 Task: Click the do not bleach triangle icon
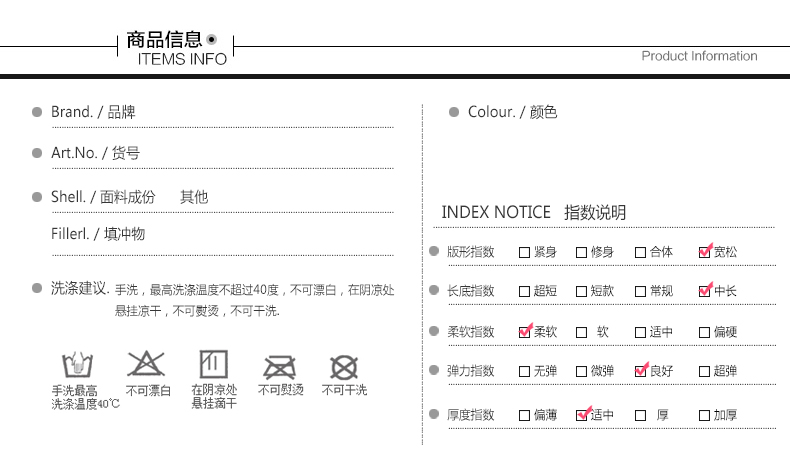click(x=146, y=363)
